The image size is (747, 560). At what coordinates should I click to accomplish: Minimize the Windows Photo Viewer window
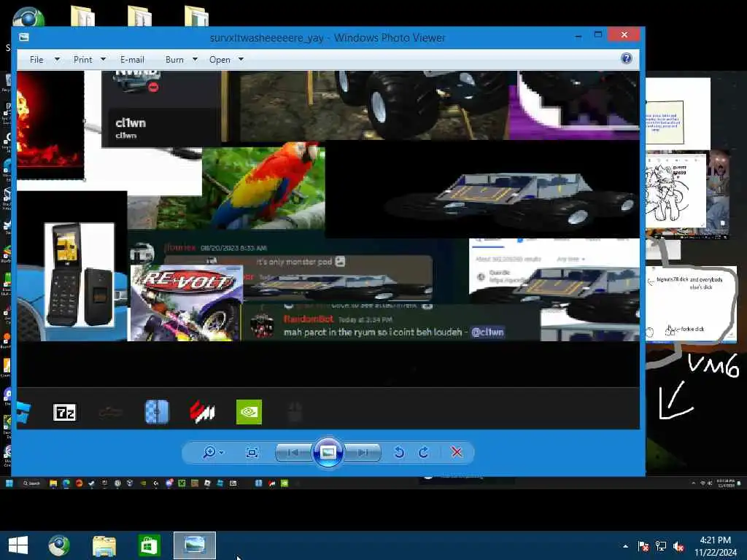click(578, 35)
